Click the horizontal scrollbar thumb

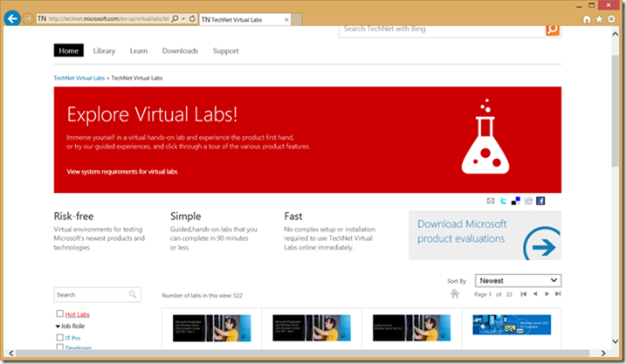(302, 354)
